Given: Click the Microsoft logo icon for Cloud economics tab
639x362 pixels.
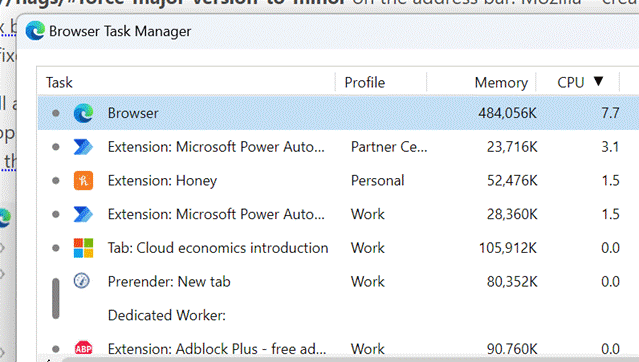Looking at the screenshot, I should pos(84,248).
